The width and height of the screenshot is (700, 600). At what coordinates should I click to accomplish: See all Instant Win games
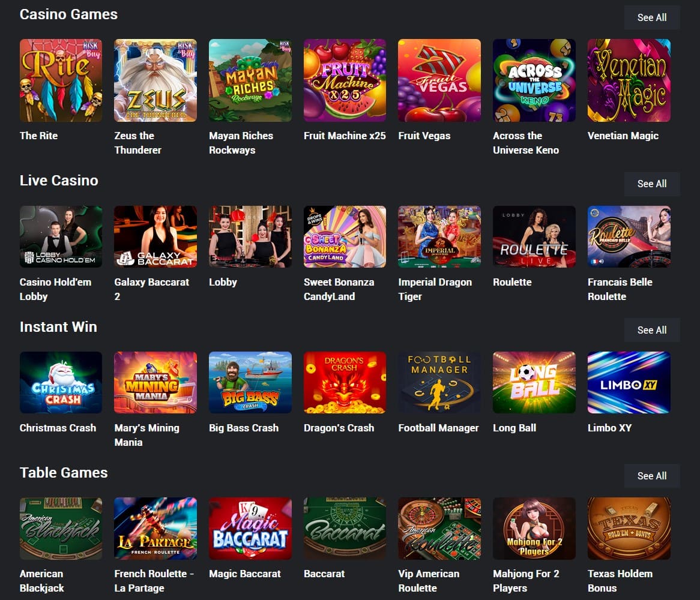click(x=652, y=330)
